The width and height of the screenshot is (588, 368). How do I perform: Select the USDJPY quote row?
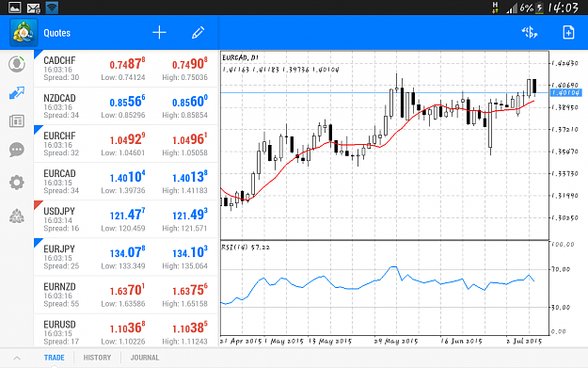126,219
